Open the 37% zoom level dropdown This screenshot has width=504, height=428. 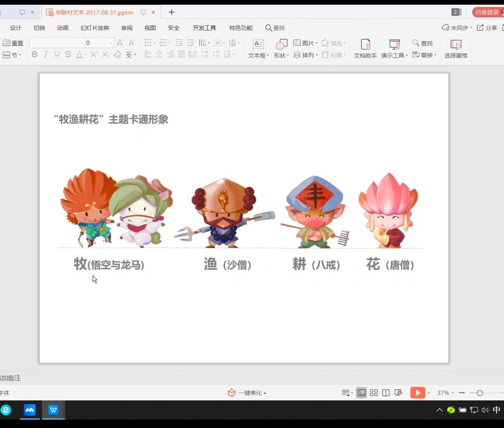(x=445, y=392)
